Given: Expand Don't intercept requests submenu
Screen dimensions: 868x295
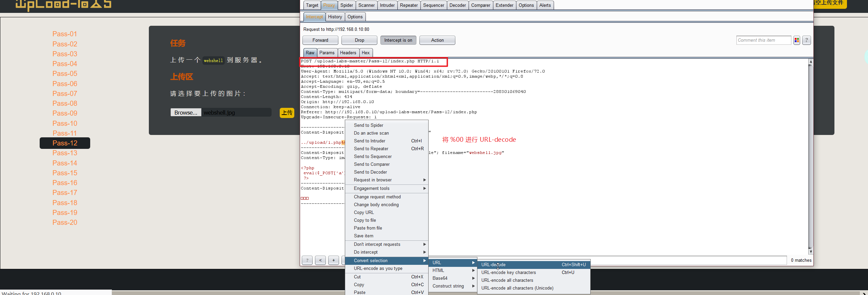Looking at the screenshot, I should (x=387, y=244).
